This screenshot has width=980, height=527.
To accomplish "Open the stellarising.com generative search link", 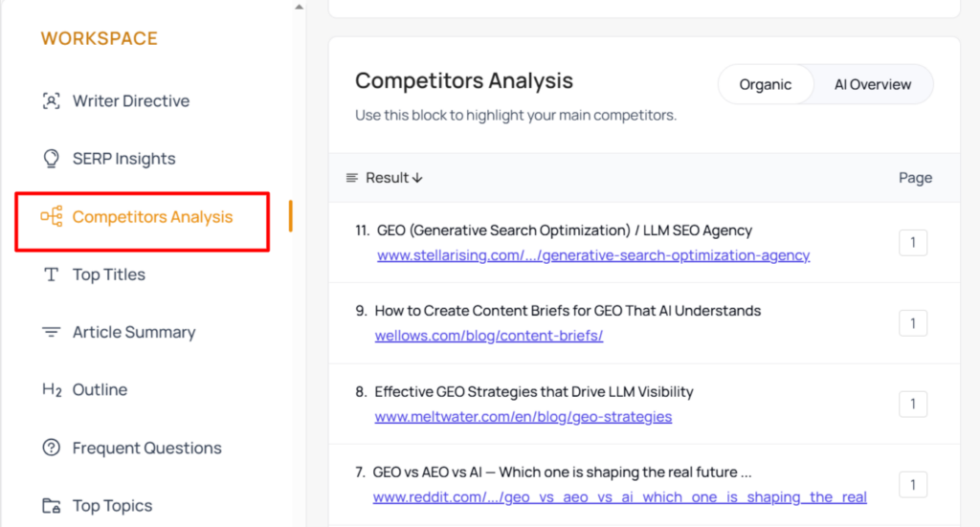I will click(x=593, y=255).
